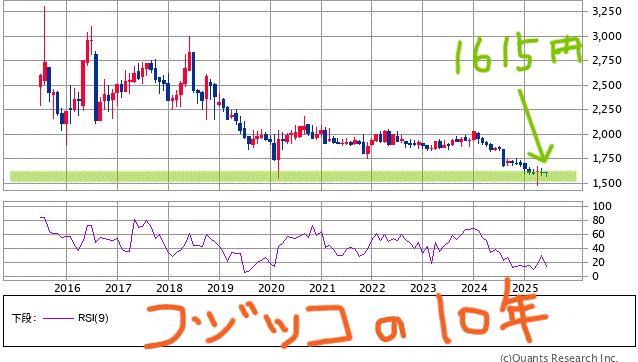Click the Quants Research Inc. copyright text

point(559,358)
